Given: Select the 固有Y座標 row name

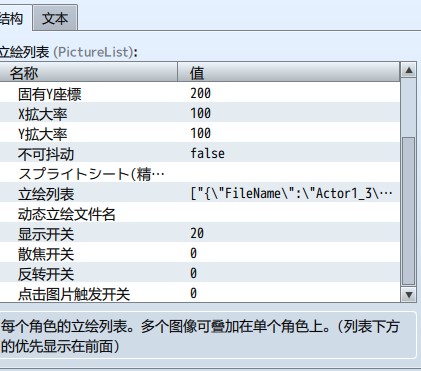Looking at the screenshot, I should tap(50, 94).
